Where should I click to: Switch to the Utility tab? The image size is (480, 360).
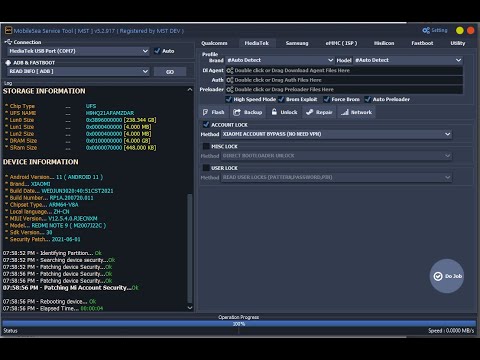(458, 43)
